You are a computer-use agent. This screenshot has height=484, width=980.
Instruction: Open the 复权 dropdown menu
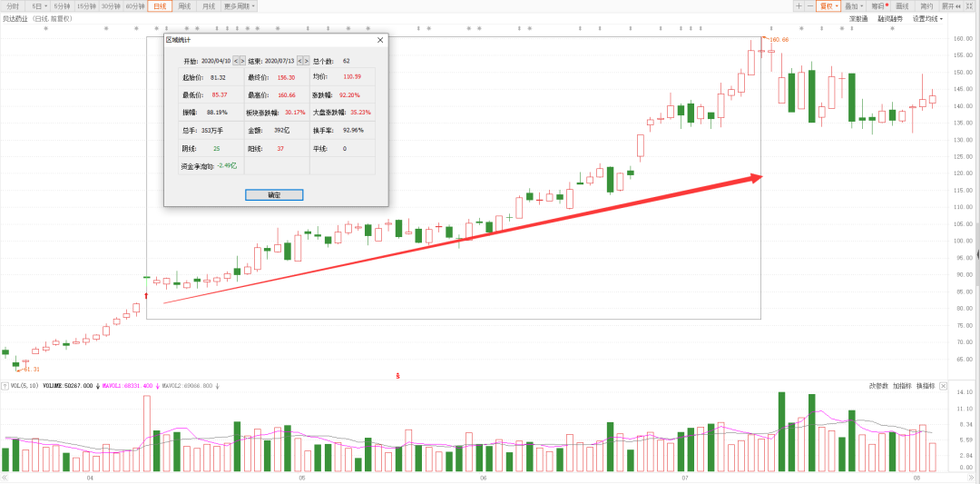click(828, 5)
